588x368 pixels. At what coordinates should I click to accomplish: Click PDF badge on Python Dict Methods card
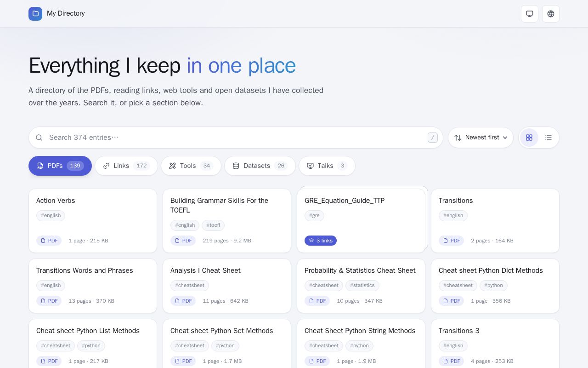click(451, 301)
